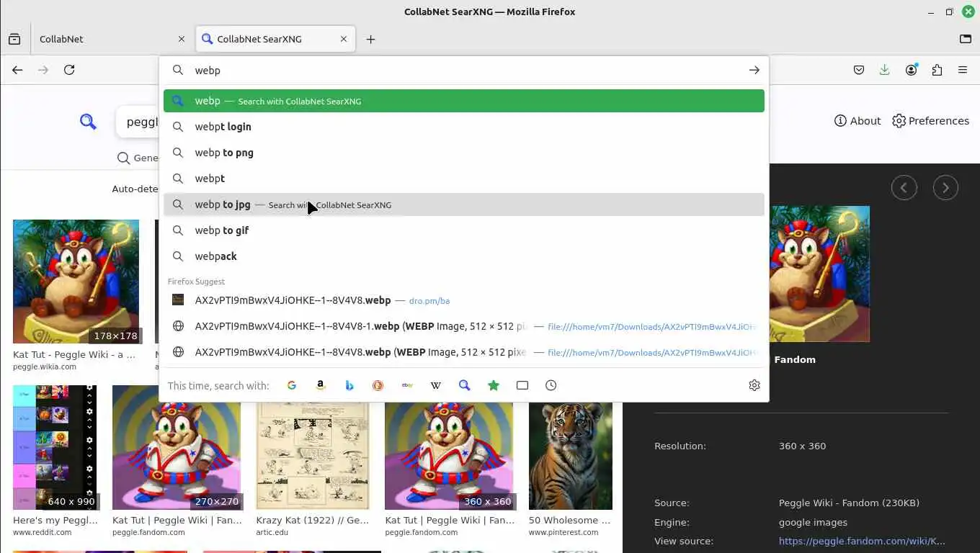
Task: Search this time with Bing
Action: (x=349, y=385)
